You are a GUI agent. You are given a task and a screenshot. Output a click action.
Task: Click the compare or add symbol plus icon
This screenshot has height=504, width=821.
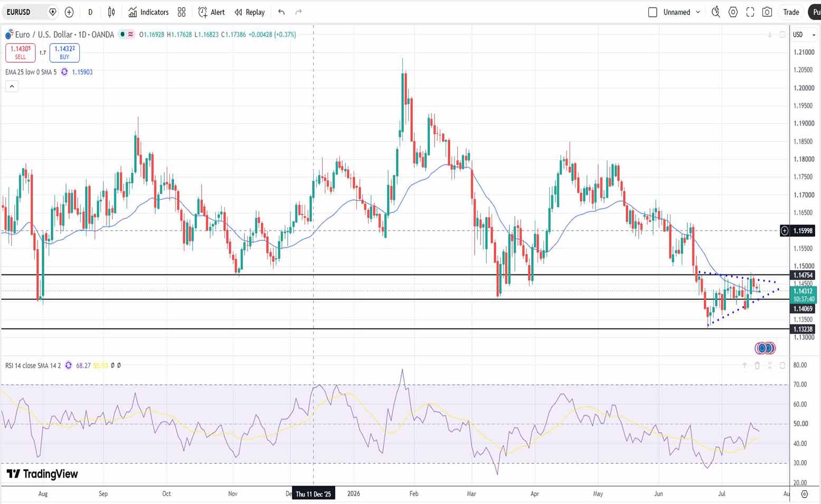69,12
